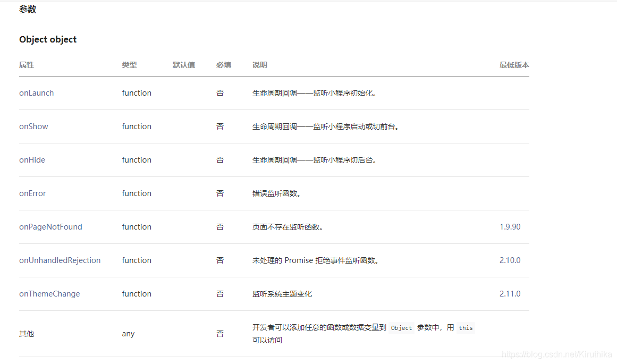Image resolution: width=617 pixels, height=364 pixels.
Task: Click the 属性 column header
Action: (x=27, y=65)
